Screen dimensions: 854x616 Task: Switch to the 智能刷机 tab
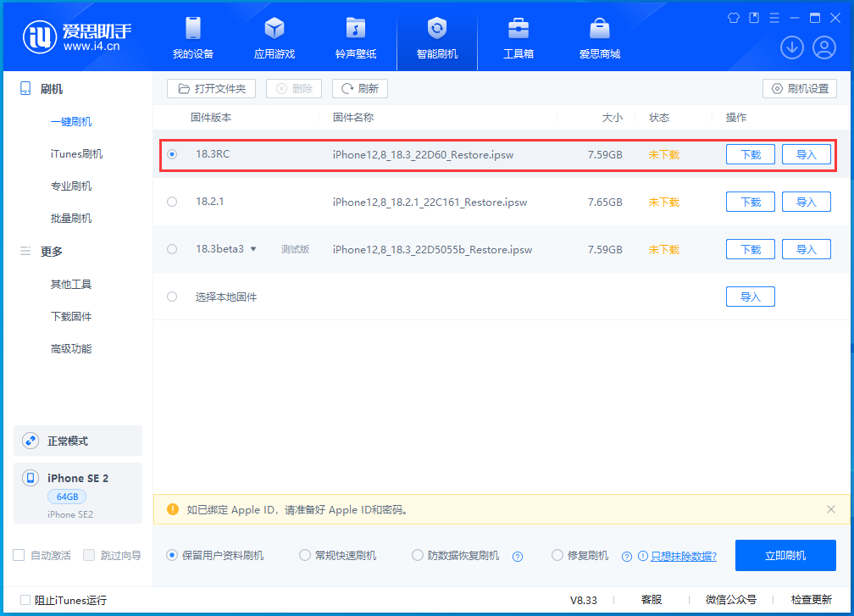coord(436,36)
